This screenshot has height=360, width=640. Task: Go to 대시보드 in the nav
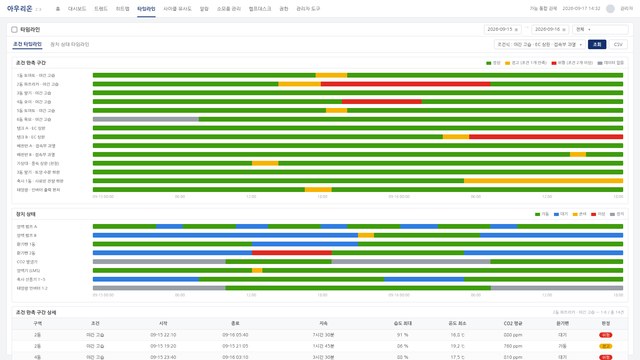click(77, 9)
